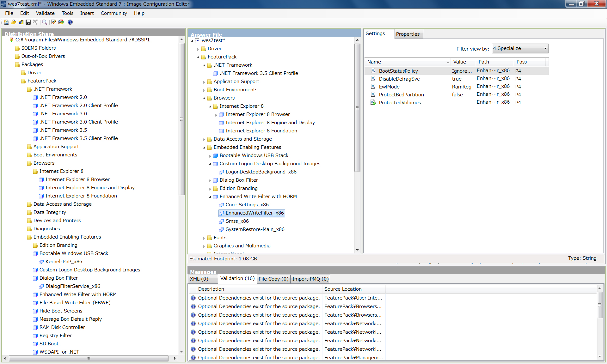Open the Insert menu
This screenshot has height=364, width=607.
87,13
